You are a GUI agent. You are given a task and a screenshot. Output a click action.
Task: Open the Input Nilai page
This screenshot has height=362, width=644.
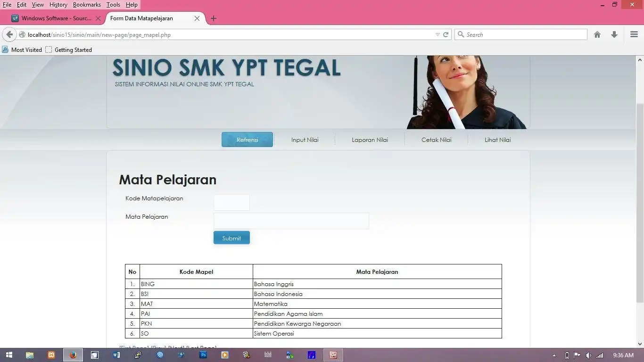(x=305, y=140)
